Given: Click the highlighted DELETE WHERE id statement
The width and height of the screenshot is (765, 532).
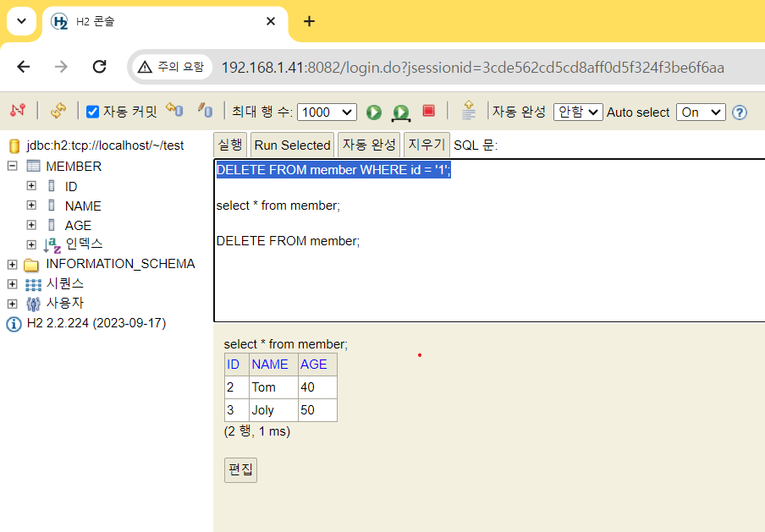Looking at the screenshot, I should pyautogui.click(x=333, y=170).
